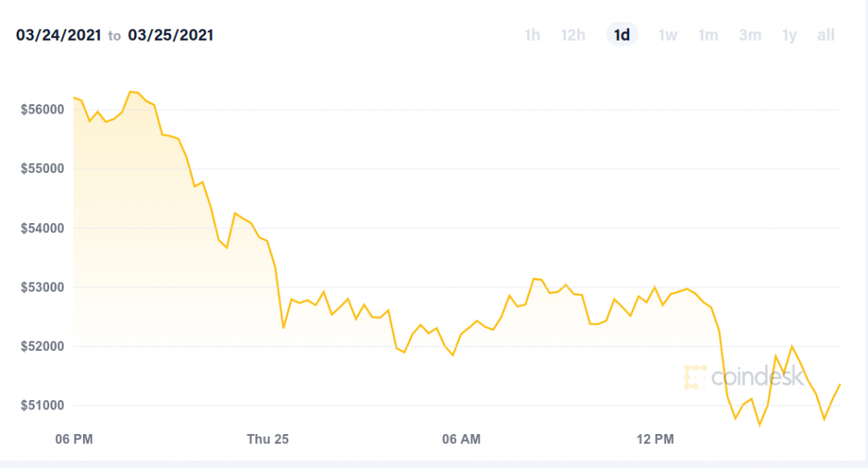Click the start date 03/24/2021
Screen dimensions: 868x468
pos(58,36)
